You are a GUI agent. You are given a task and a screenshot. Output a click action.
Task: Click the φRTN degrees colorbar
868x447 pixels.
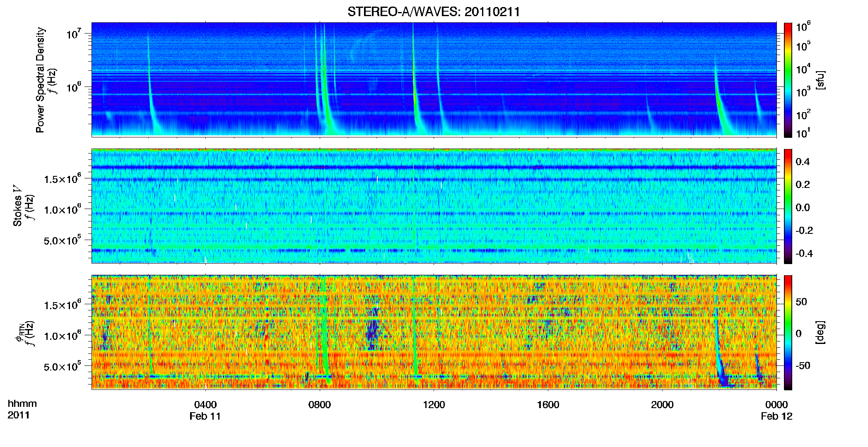click(788, 332)
